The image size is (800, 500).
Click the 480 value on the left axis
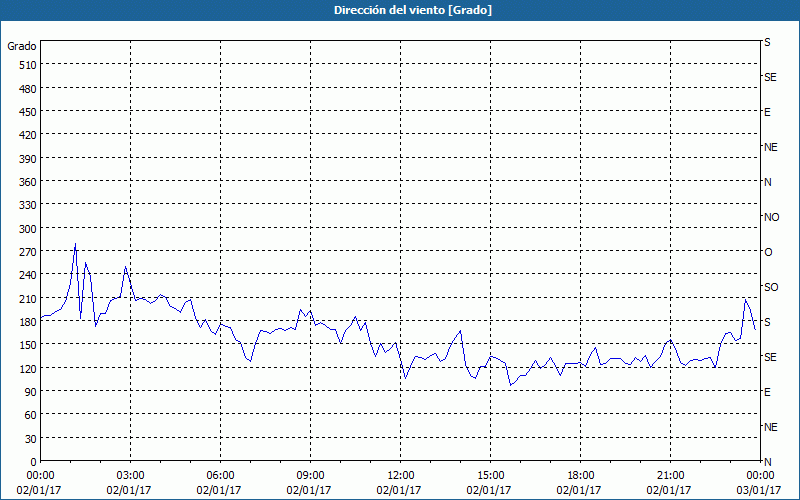point(28,89)
